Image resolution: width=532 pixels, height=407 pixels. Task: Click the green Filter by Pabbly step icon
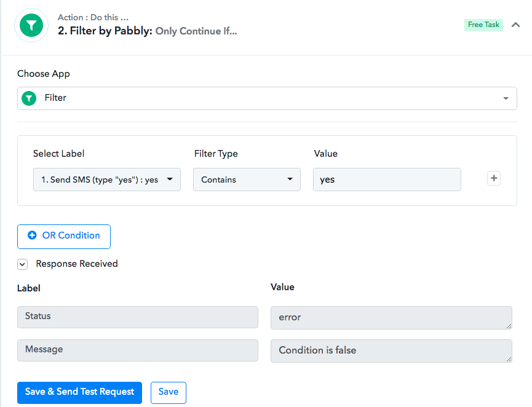(31, 25)
